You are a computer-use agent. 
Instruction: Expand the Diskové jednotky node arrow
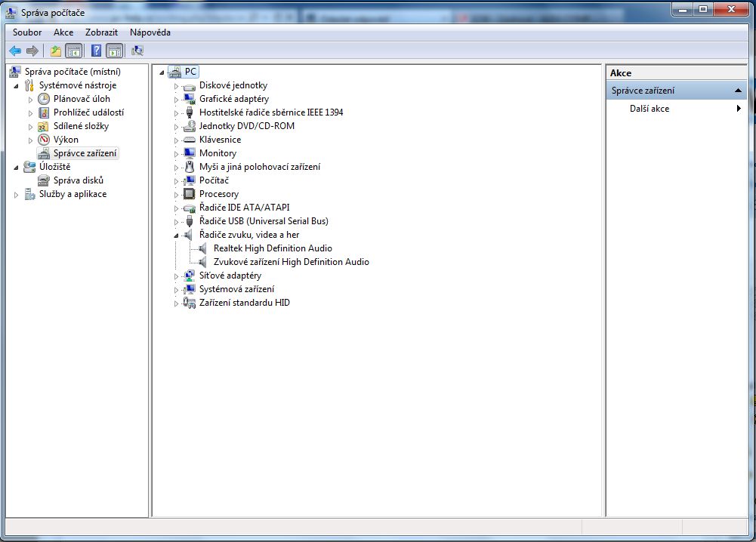coord(176,86)
